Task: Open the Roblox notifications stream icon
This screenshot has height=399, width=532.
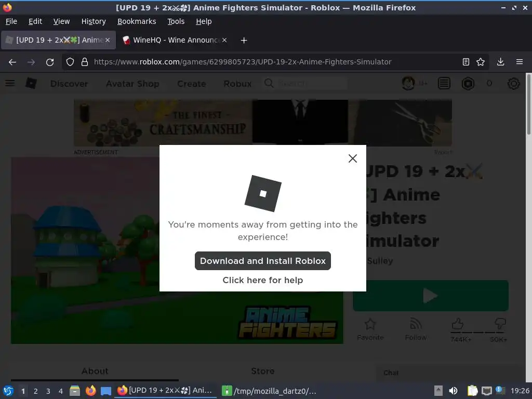Action: (444, 84)
